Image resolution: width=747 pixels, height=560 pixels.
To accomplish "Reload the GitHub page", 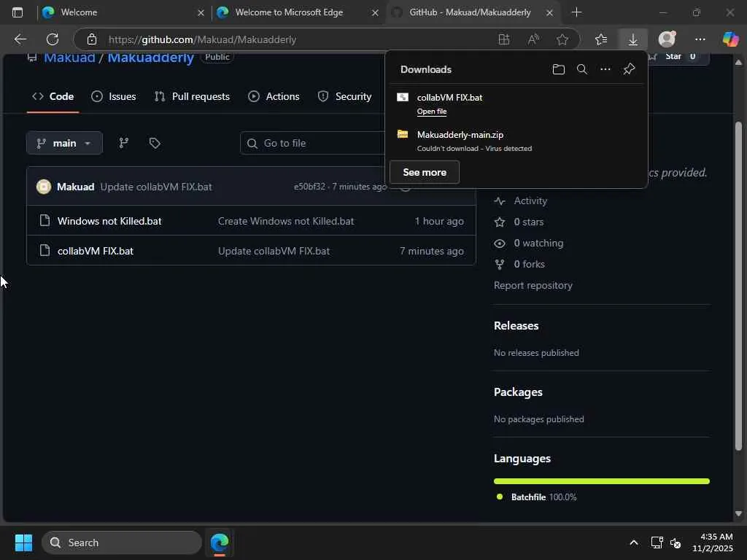I will click(x=53, y=39).
